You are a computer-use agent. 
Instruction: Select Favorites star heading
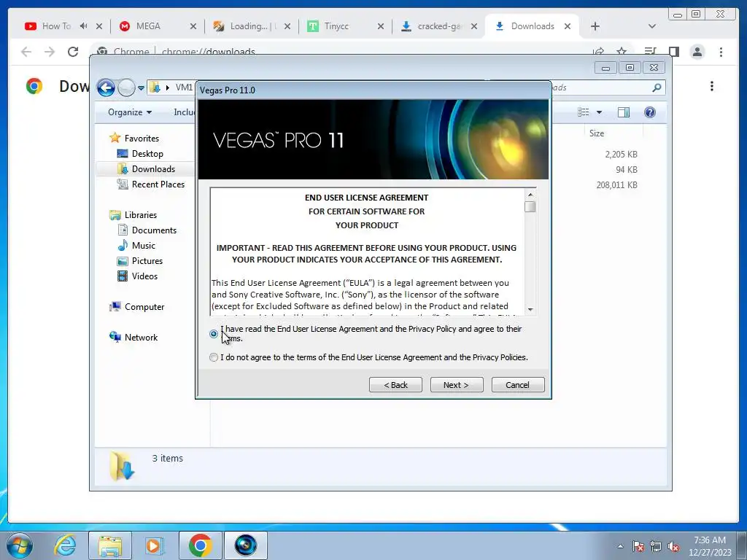(x=134, y=138)
